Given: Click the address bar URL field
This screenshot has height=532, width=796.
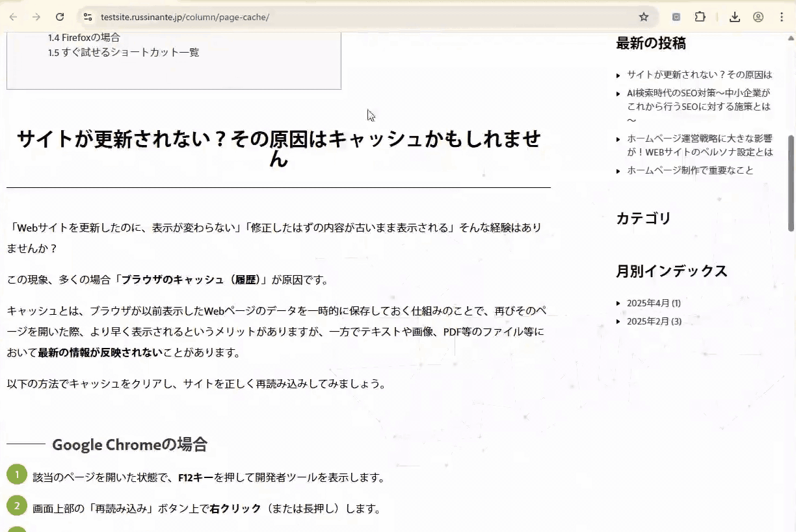Looking at the screenshot, I should tap(325, 17).
